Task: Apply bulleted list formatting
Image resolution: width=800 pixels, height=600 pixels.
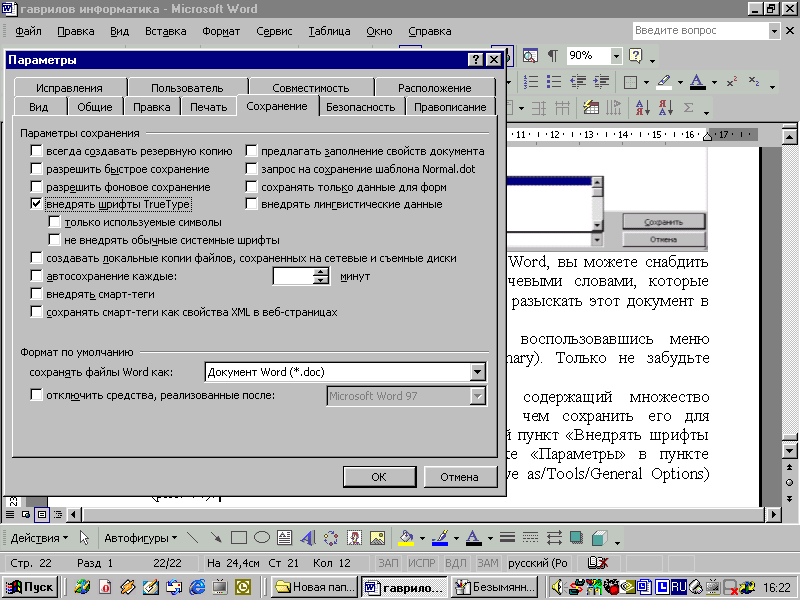Action: pos(554,82)
